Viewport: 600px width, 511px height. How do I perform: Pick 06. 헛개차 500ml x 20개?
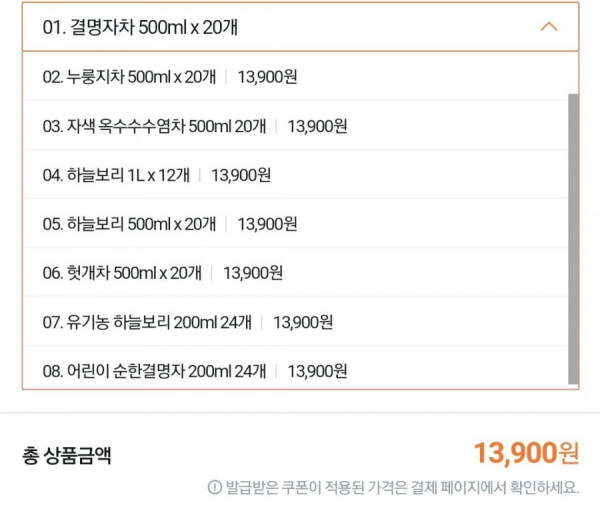point(295,273)
